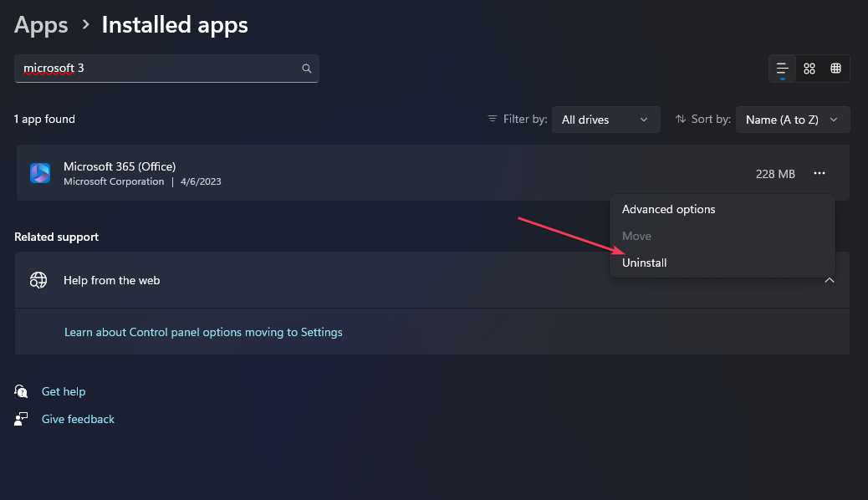Switch to table view layout
This screenshot has height=500, width=868.
pos(835,69)
